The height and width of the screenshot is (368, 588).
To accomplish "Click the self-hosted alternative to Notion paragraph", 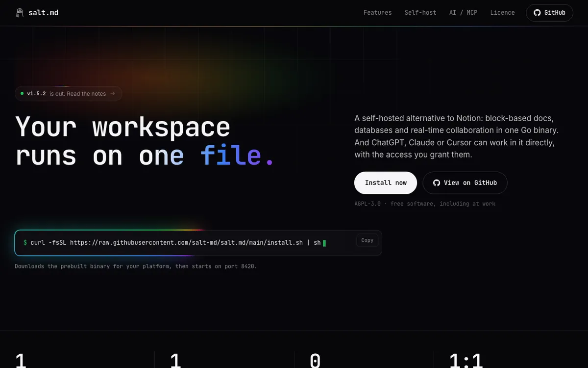I will point(457,136).
